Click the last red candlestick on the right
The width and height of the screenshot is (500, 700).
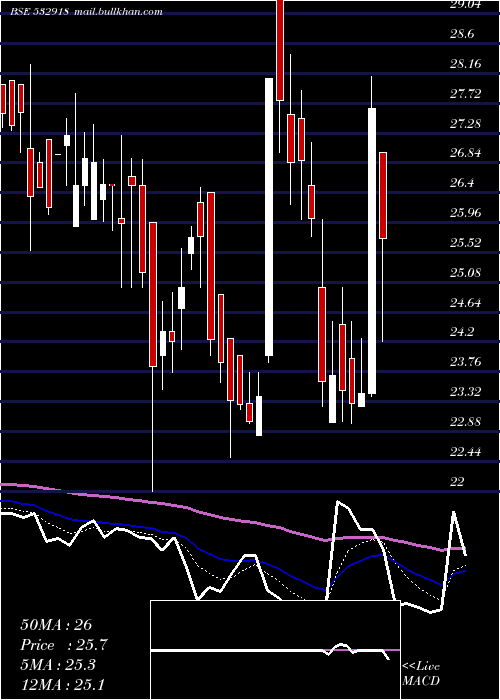click(x=383, y=196)
